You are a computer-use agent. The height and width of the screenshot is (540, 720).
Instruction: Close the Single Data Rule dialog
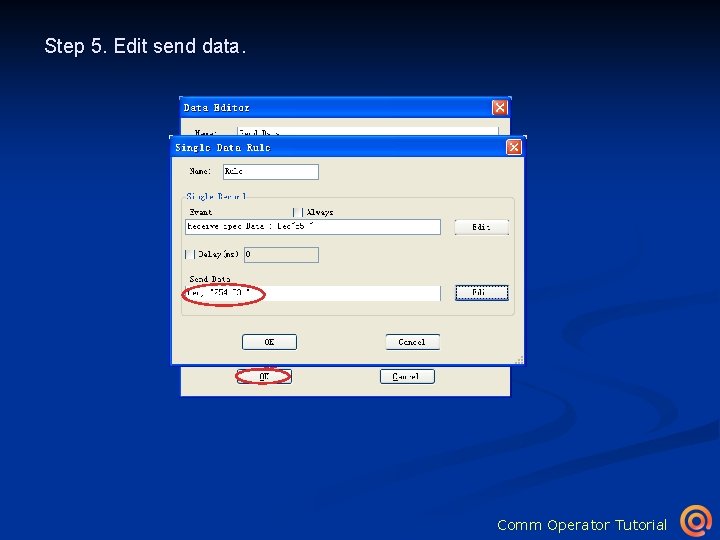pos(513,147)
